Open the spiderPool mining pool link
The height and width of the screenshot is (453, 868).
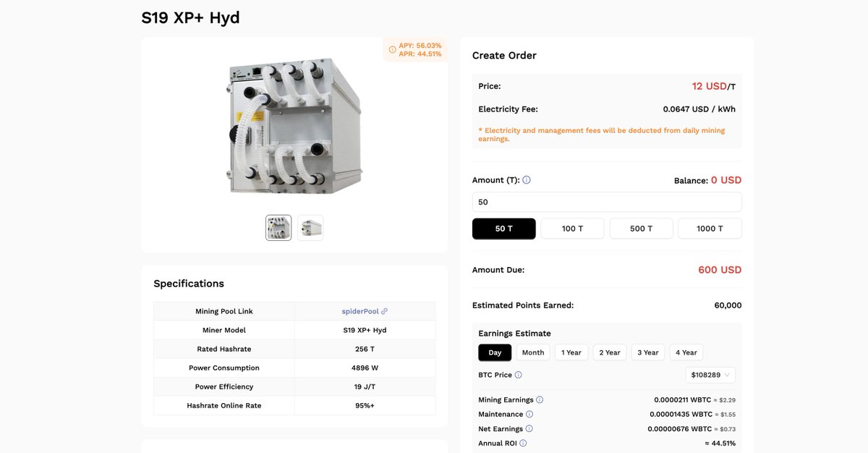click(360, 311)
